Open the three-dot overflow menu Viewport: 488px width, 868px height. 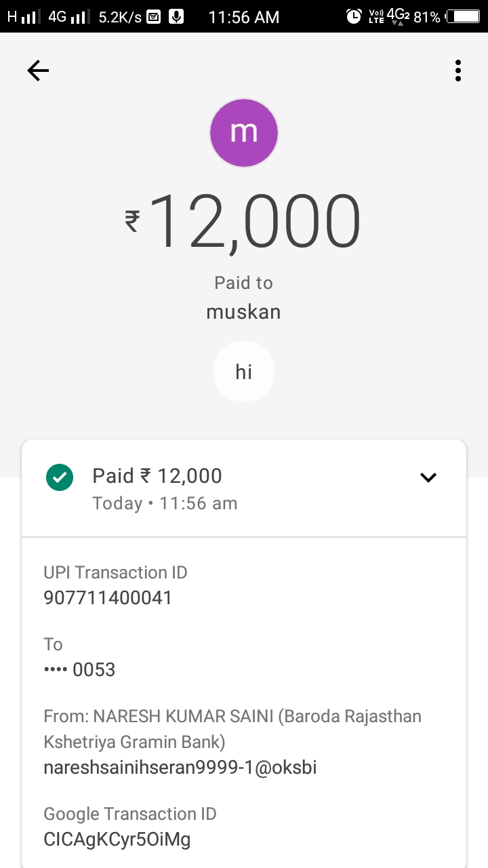(458, 71)
